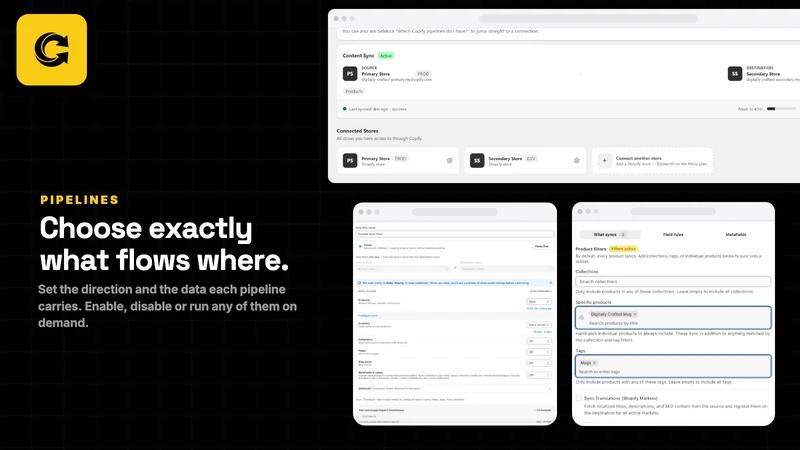
Task: Expand the Advanced section chevron
Action: 549,389
